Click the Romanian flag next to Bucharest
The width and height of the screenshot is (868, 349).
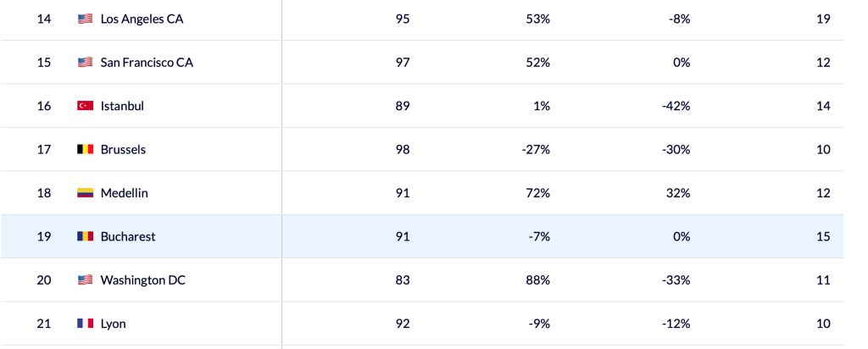[x=85, y=237]
